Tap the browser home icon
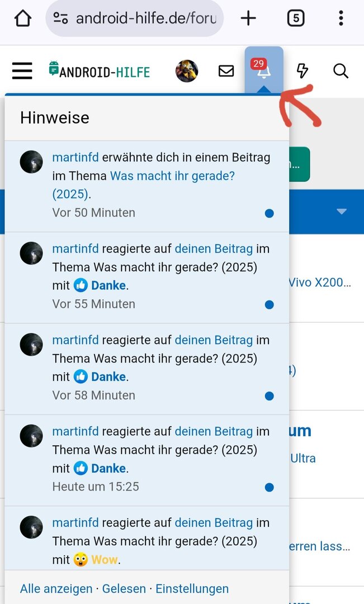Viewport: 364px width, 604px height. 23,18
